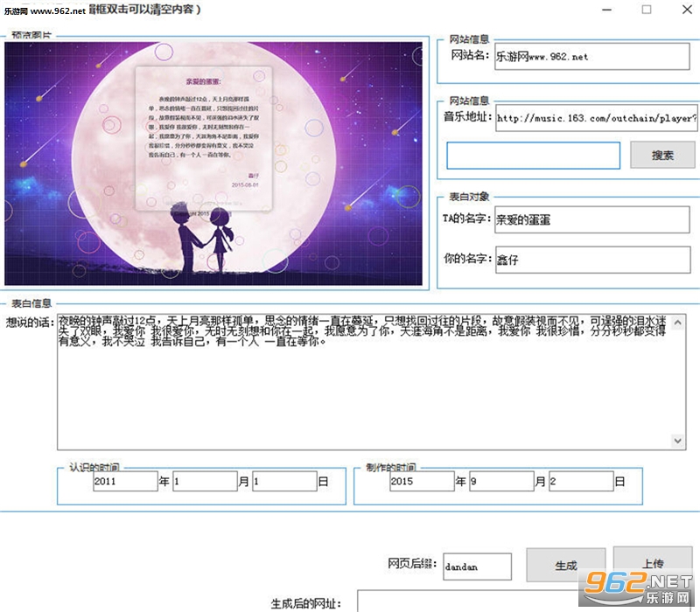Close the window

pyautogui.click(x=687, y=10)
